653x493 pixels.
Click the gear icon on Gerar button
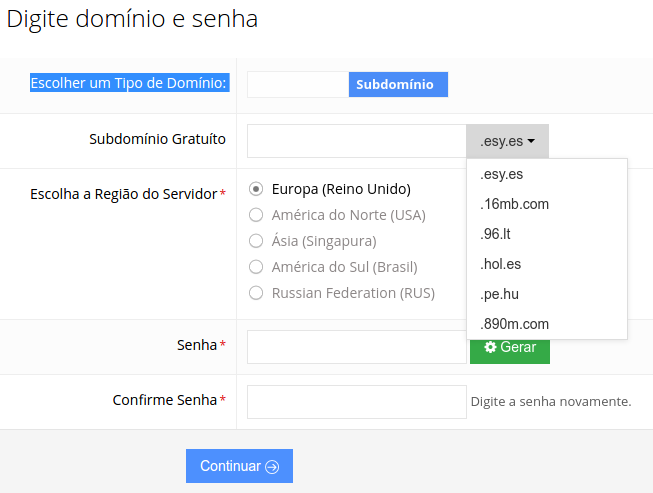pos(490,347)
